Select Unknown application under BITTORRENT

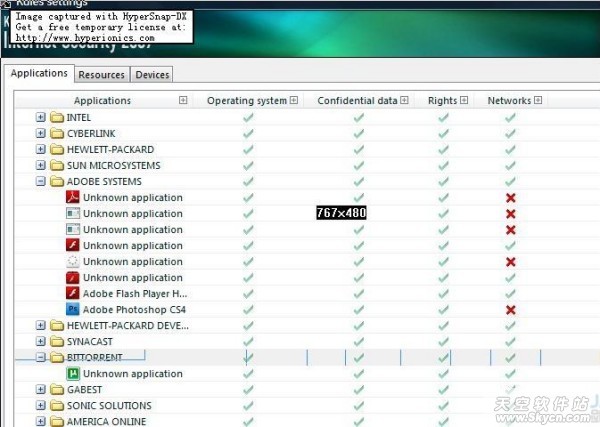click(x=133, y=373)
